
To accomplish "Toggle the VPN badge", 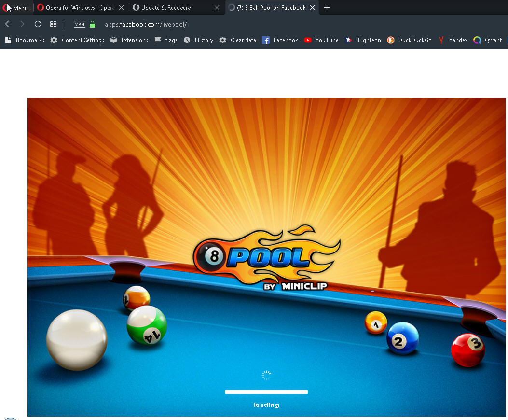I will pyautogui.click(x=80, y=24).
